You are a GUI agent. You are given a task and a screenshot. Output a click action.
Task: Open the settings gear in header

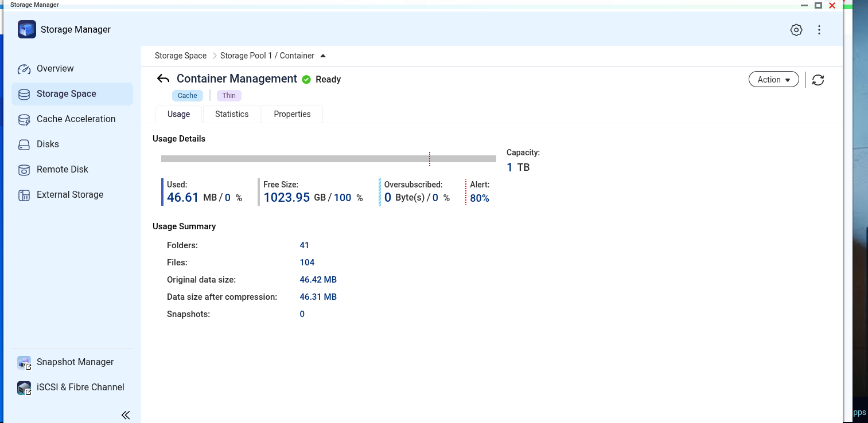point(796,30)
